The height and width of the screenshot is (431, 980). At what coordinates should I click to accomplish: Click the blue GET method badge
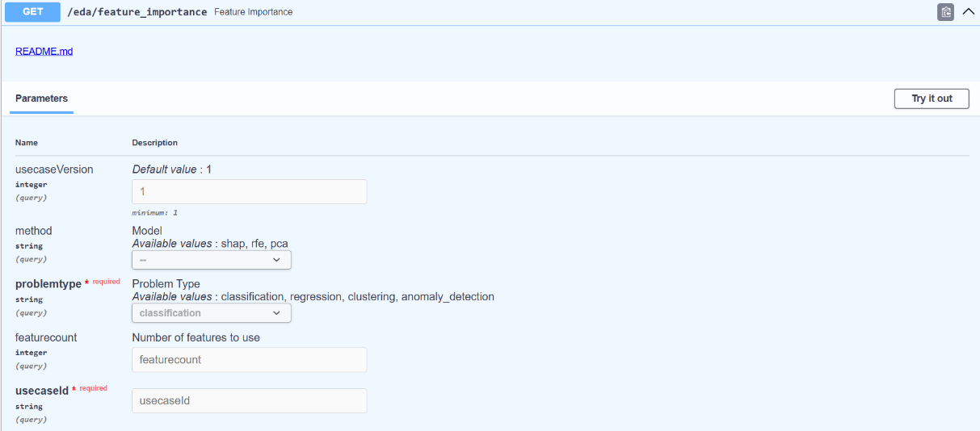tap(32, 12)
